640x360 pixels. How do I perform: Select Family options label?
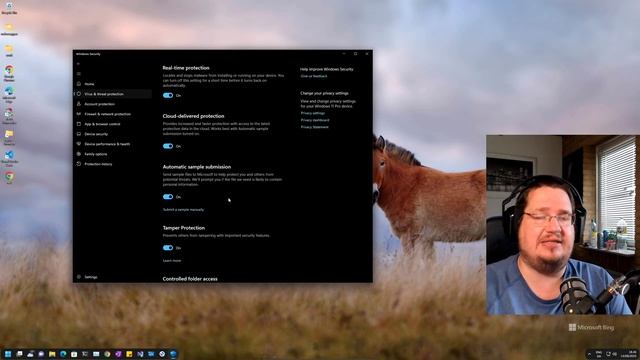tap(96, 154)
